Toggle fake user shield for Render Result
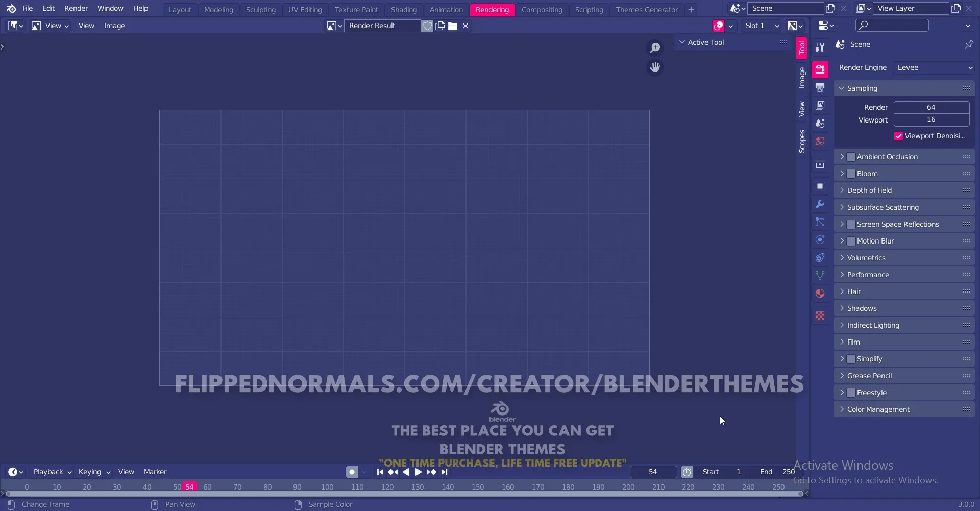The width and height of the screenshot is (980, 511). 427,26
